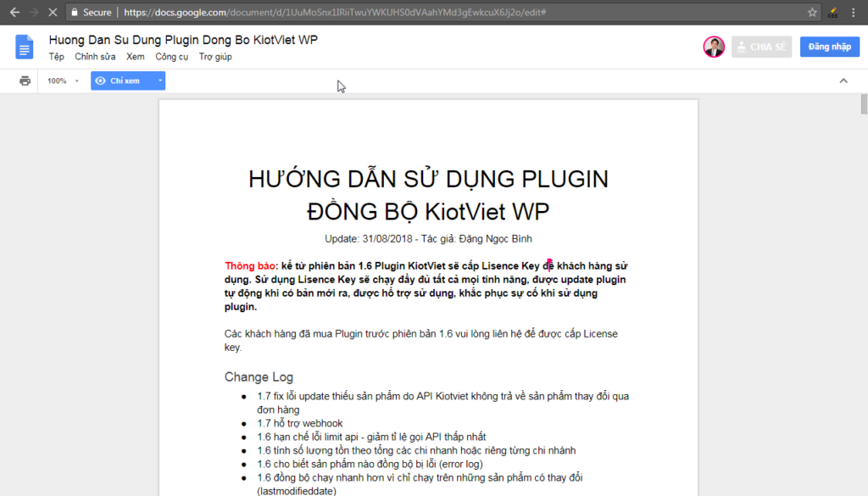Stop page loading with the X button

tap(53, 12)
